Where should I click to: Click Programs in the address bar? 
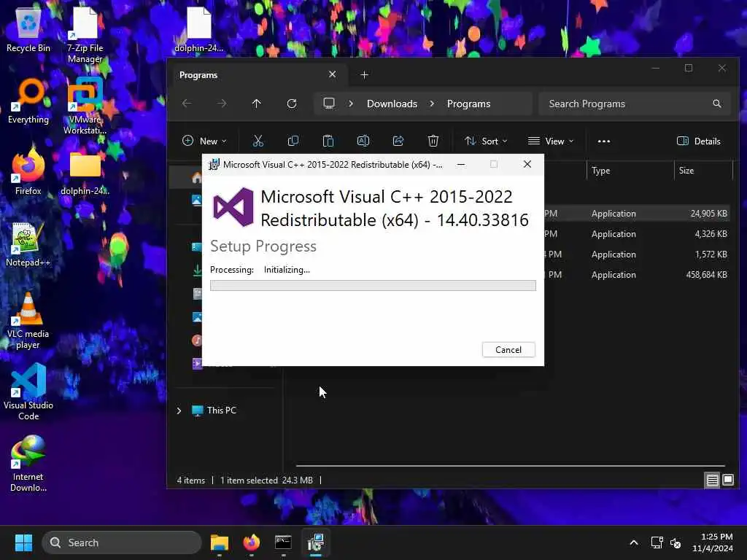(468, 104)
